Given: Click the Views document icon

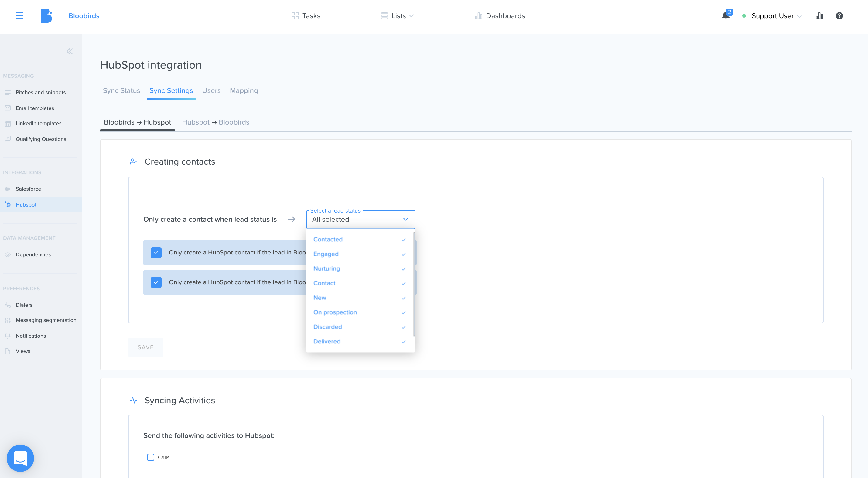Looking at the screenshot, I should [x=7, y=351].
